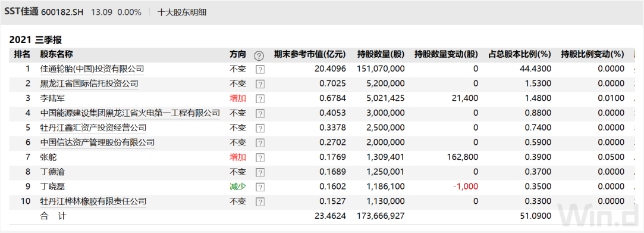Sort by 持股数量(股) column header
This screenshot has width=644, height=233.
click(x=381, y=54)
